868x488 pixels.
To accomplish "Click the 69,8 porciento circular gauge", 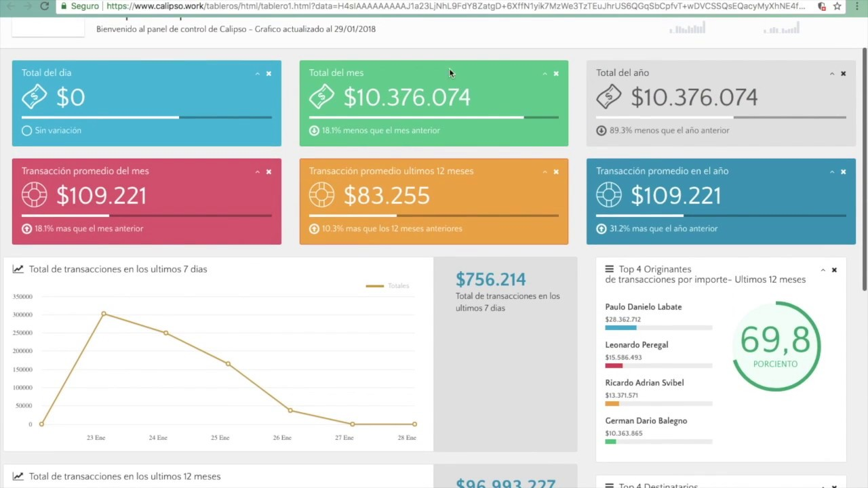I will 776,346.
